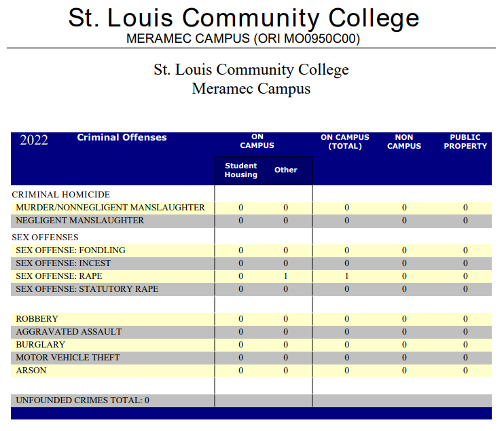Click the CRIMINAL HOMICIDE section heading
The image size is (504, 431).
[x=60, y=195]
